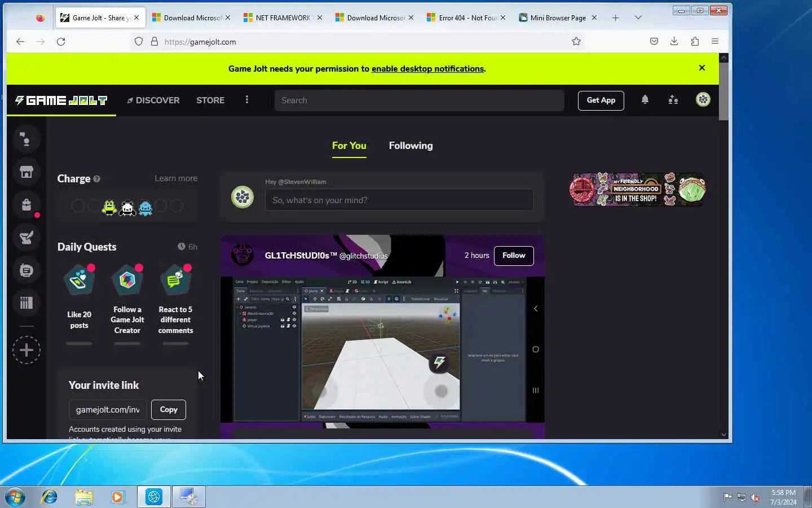Image resolution: width=812 pixels, height=508 pixels.
Task: Dismiss the desktop notifications banner
Action: [702, 68]
